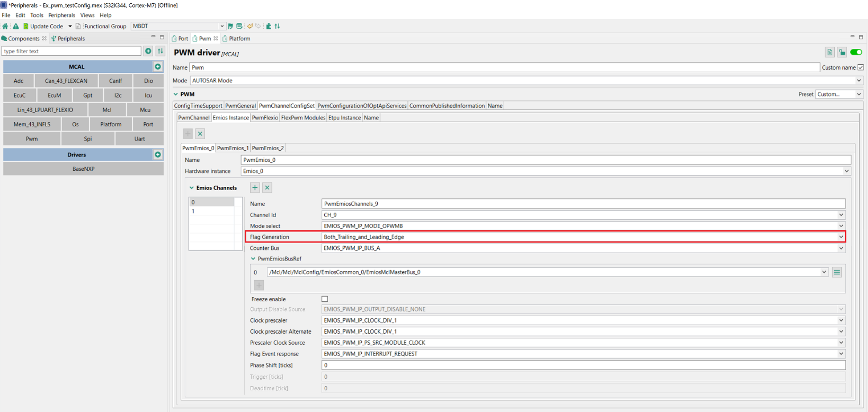This screenshot has width=868, height=412.
Task: Add Emios channel with green plus icon
Action: (x=255, y=187)
